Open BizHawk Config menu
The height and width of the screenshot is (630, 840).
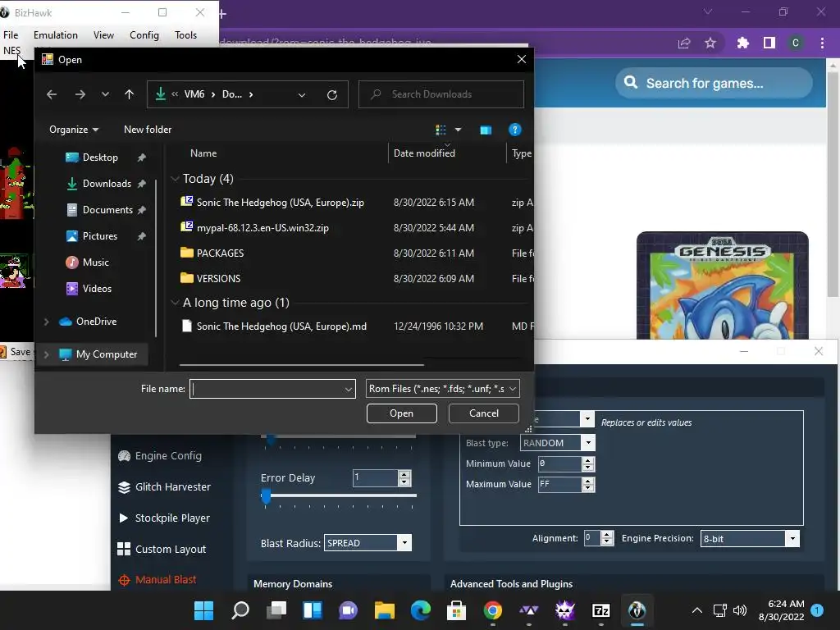coord(144,35)
